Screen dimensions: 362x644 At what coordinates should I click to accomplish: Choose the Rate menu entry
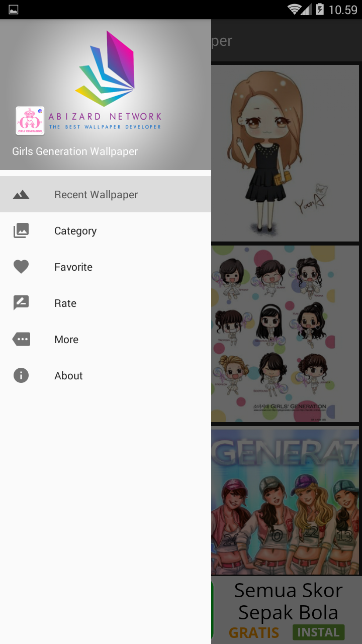[x=106, y=303]
